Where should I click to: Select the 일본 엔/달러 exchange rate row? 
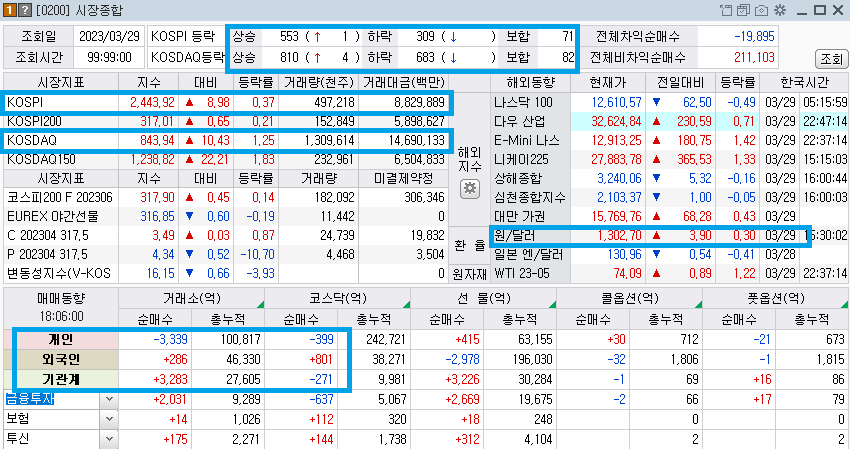coord(670,254)
